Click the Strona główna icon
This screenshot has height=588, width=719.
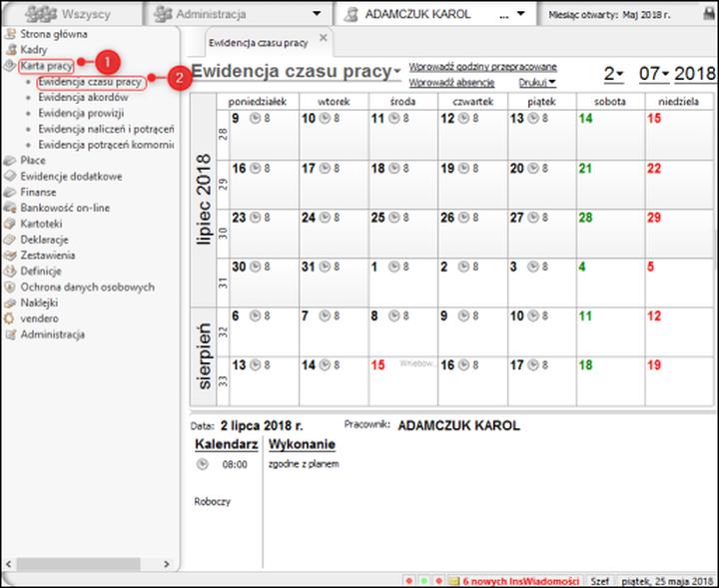(x=10, y=34)
